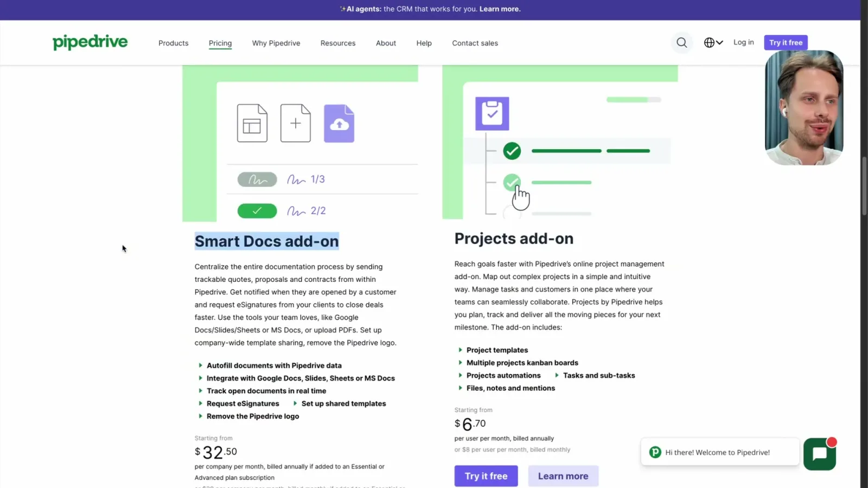Open the About menu item
Screen dimensions: 868x488
(x=386, y=43)
